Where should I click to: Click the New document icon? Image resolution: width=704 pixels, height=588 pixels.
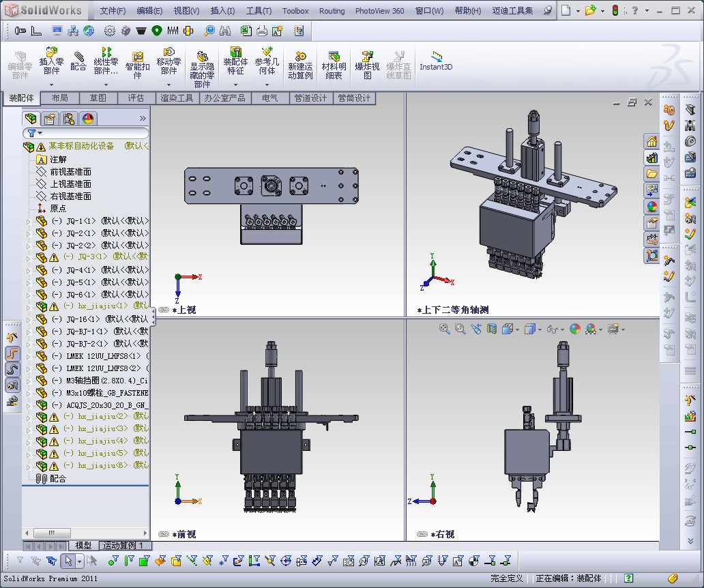pyautogui.click(x=566, y=10)
